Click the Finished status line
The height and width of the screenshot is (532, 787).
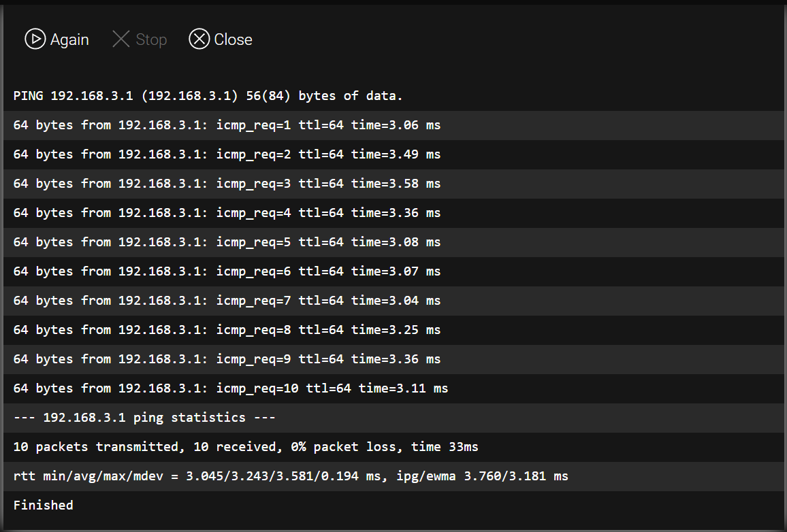tap(394, 505)
